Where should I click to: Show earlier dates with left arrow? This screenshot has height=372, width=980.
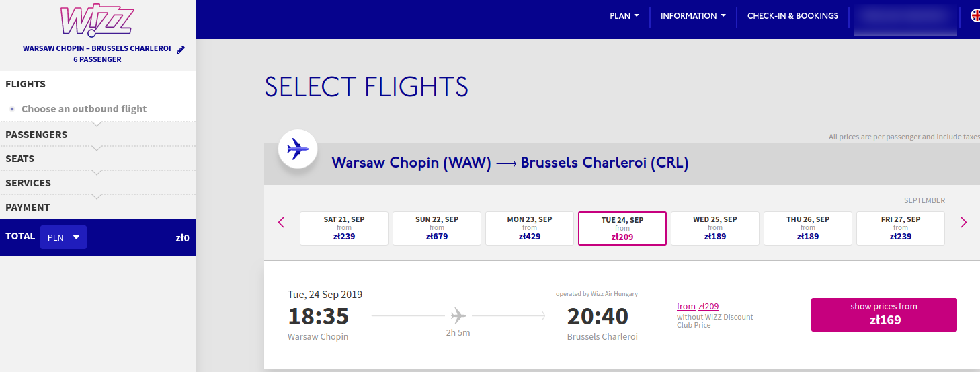pyautogui.click(x=281, y=222)
